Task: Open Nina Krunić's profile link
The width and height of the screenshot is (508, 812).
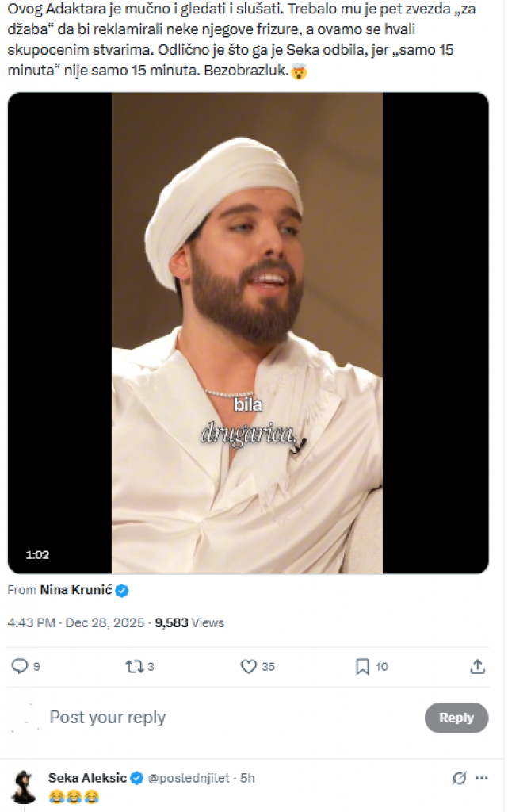Action: pyautogui.click(x=75, y=591)
